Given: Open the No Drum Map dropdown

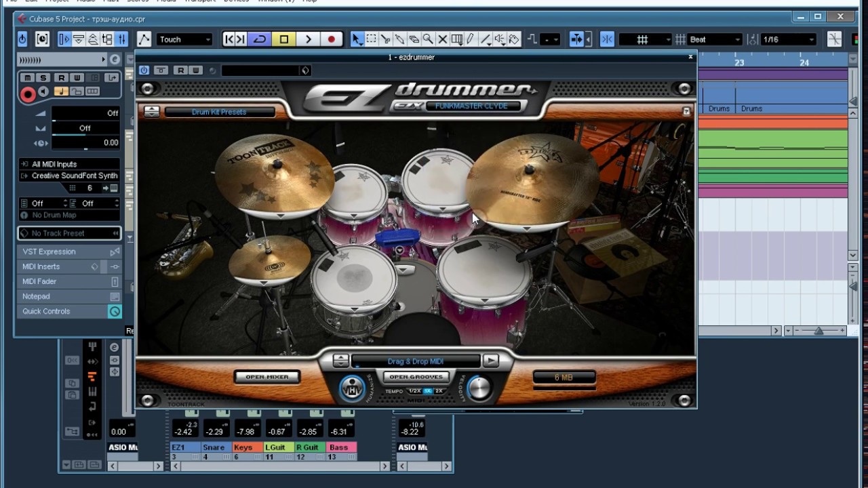Looking at the screenshot, I should click(x=69, y=215).
